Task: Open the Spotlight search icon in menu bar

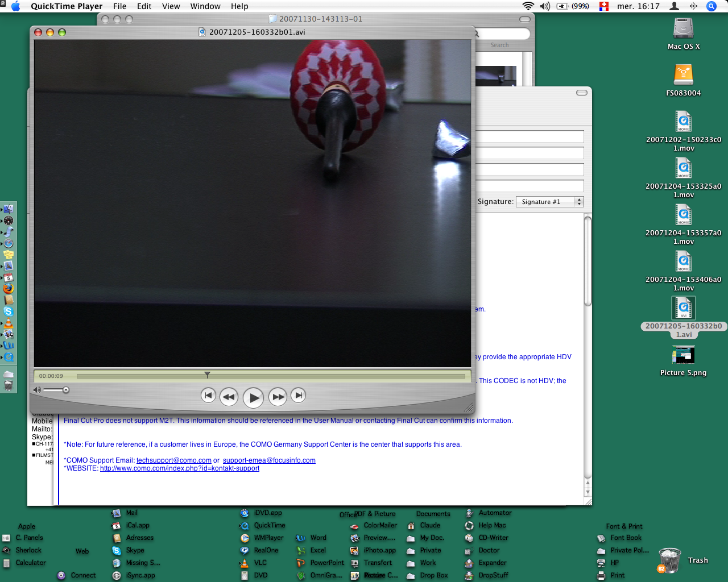Action: click(711, 6)
